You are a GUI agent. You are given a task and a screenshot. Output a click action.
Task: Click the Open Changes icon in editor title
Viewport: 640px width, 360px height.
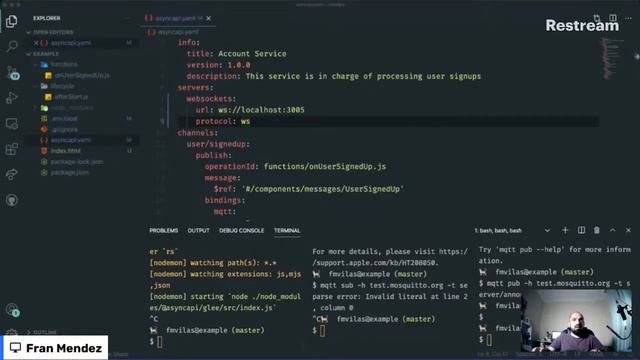coord(597,18)
